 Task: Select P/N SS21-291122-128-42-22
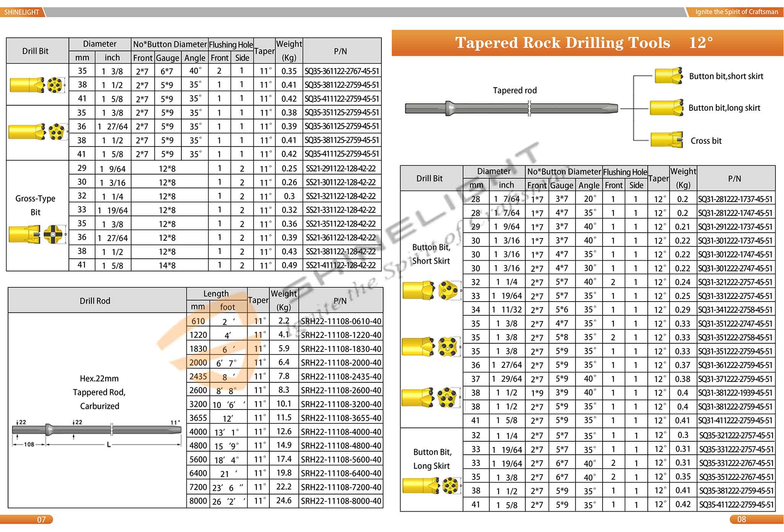[341, 168]
